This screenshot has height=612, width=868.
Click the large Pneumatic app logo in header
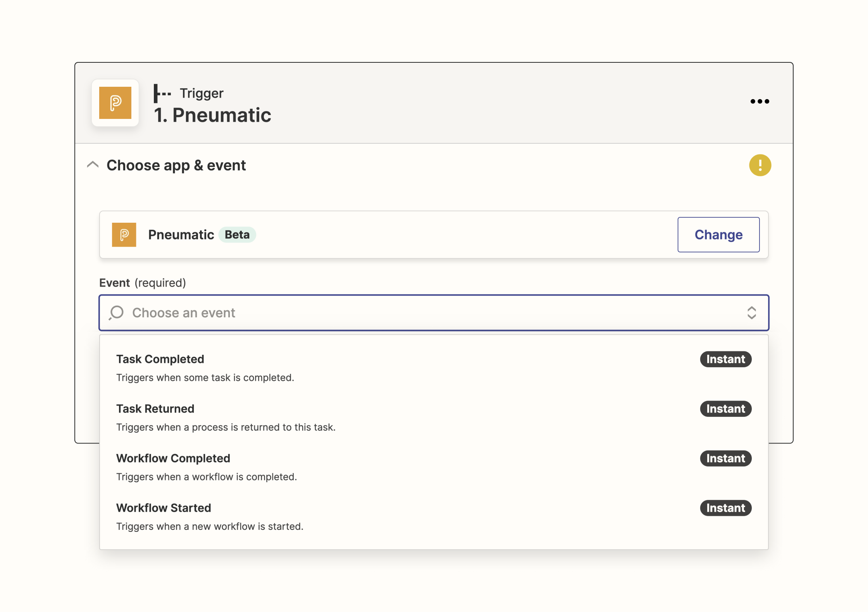click(115, 103)
